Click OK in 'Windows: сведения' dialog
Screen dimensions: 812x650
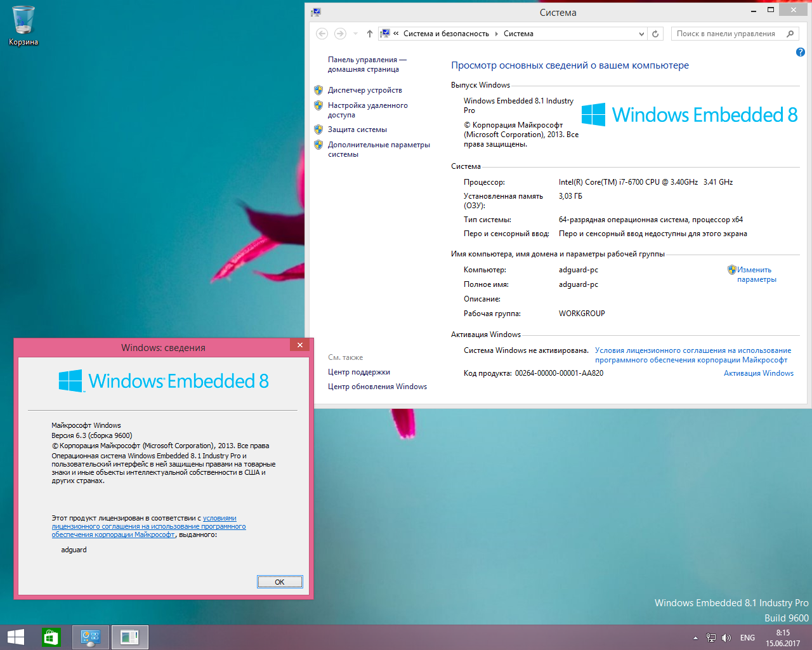coord(280,582)
